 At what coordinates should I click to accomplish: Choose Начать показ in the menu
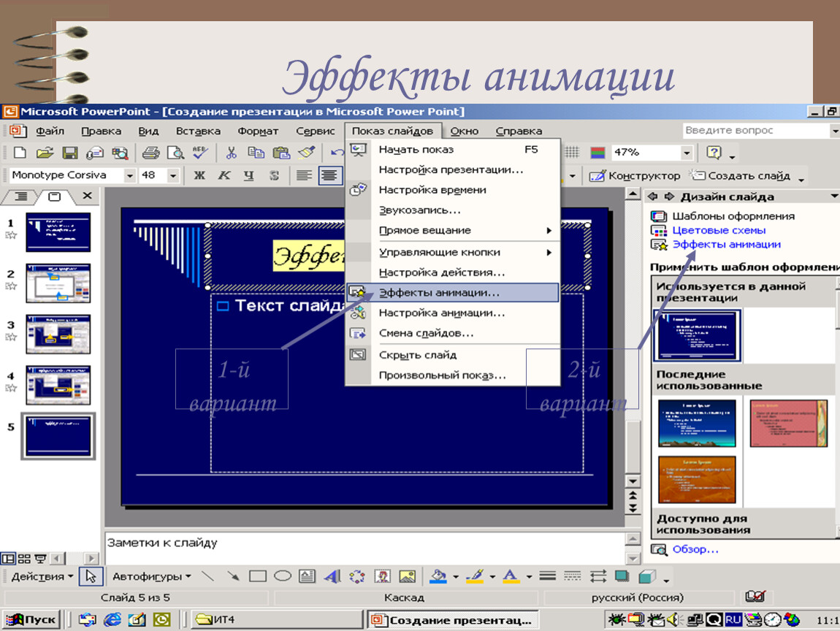453,150
